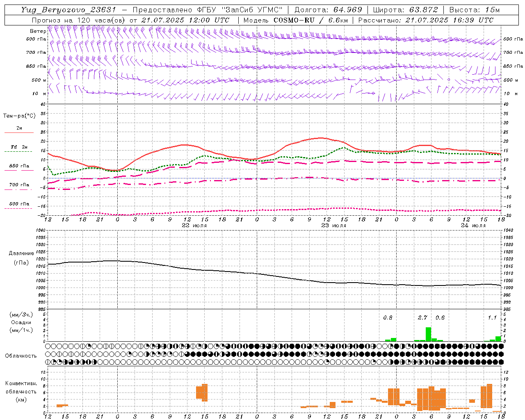Image resolution: width=525 pixels, height=420 pixels.
Task: Click the Рассчитано 21.07.2025 16:39 UTC timestamp
Action: [x=426, y=20]
